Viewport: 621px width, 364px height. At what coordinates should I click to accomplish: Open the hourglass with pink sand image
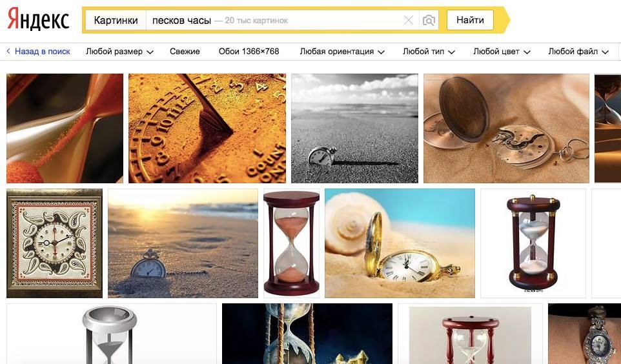coord(292,243)
